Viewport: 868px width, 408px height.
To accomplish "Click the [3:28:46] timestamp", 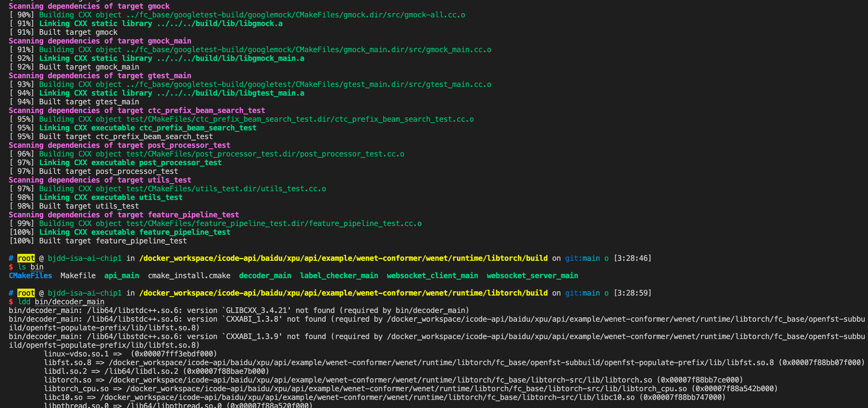I will pos(632,258).
